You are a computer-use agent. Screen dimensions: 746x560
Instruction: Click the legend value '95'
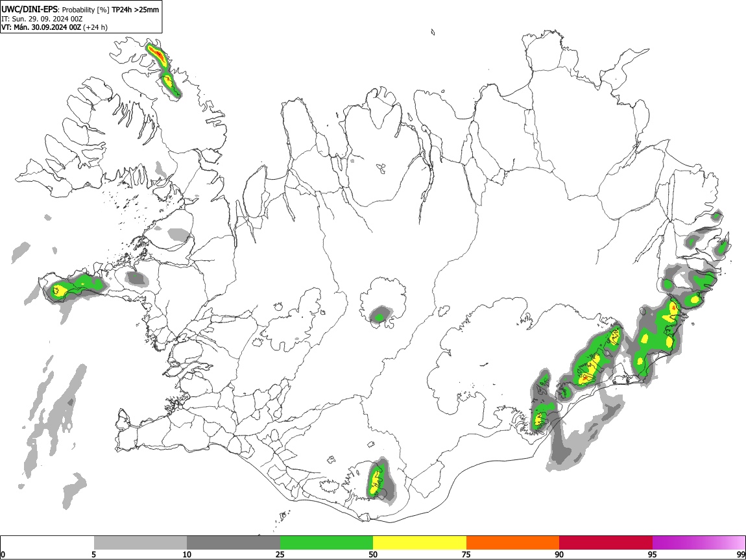pos(653,554)
